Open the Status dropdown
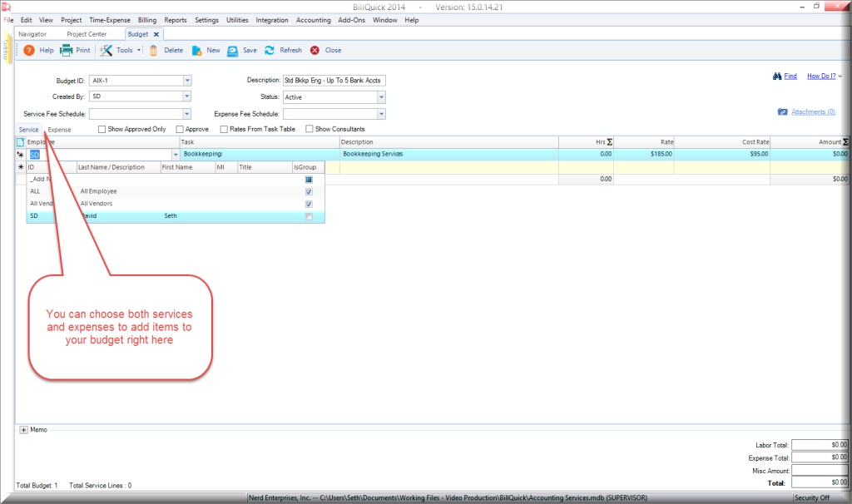This screenshot has height=504, width=852. tap(381, 97)
